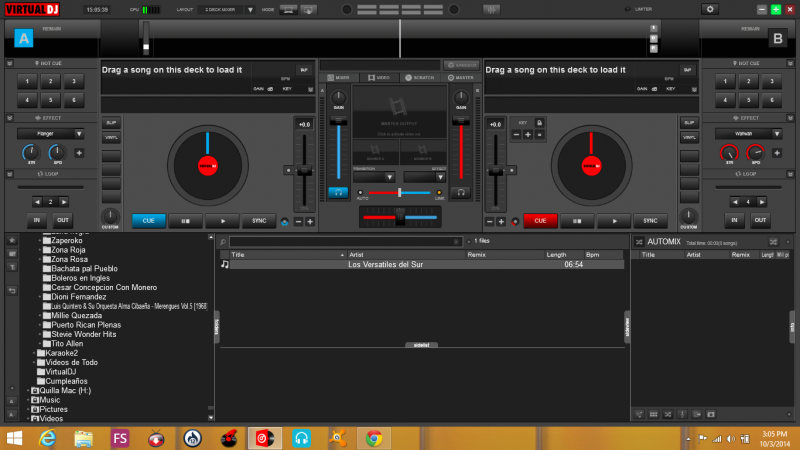Click the browser search input field
Image resolution: width=800 pixels, height=450 pixels.
(345, 242)
